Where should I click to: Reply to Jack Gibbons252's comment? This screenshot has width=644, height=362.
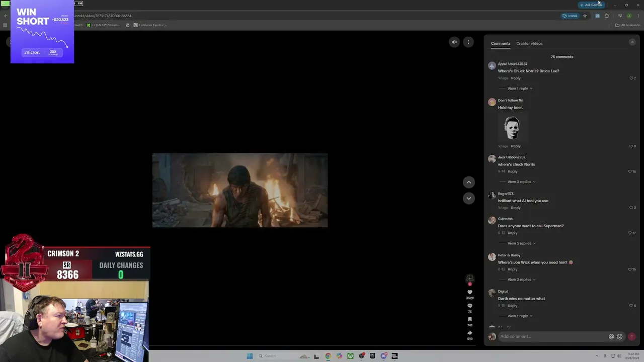[513, 171]
